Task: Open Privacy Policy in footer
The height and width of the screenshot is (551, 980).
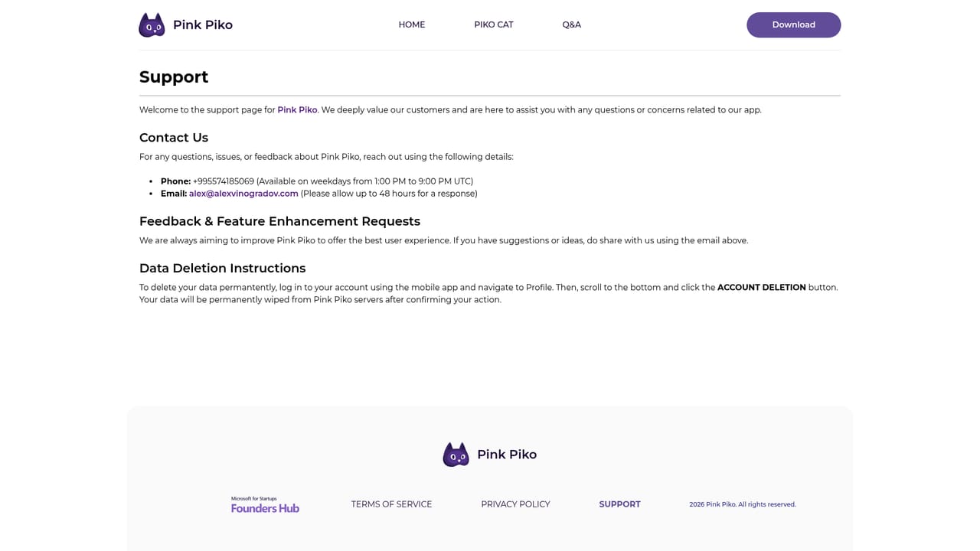Action: click(x=515, y=504)
